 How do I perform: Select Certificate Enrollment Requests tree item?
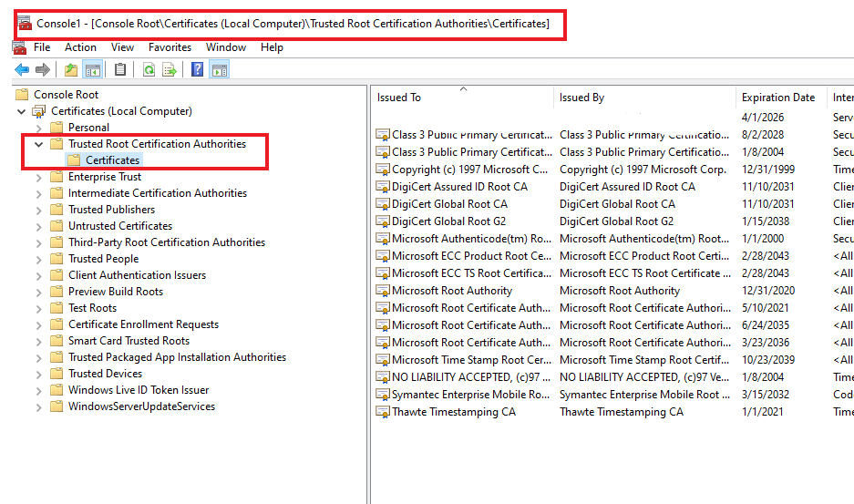pos(143,324)
